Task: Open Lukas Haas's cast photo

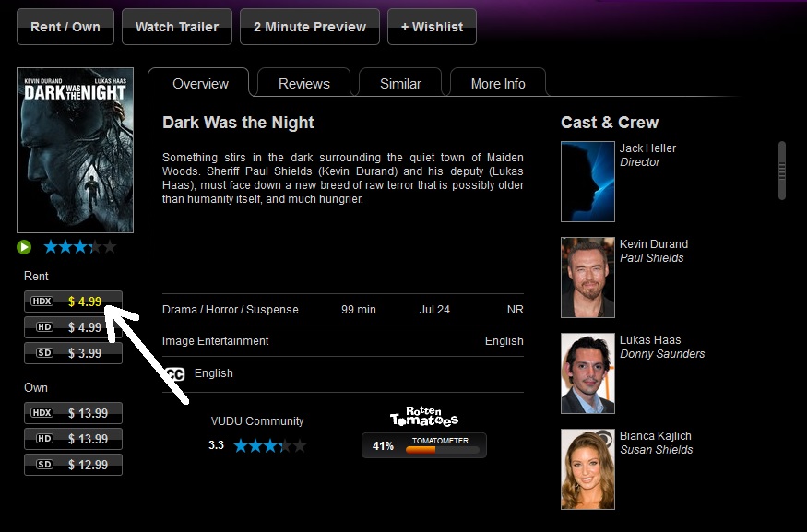Action: pyautogui.click(x=587, y=373)
